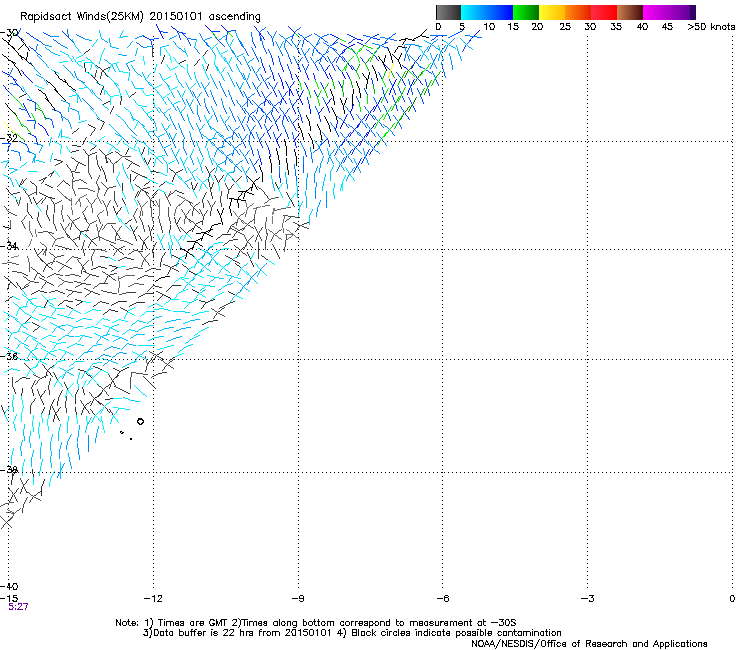
Task: Click the legend tick label '10'
Action: tap(489, 27)
